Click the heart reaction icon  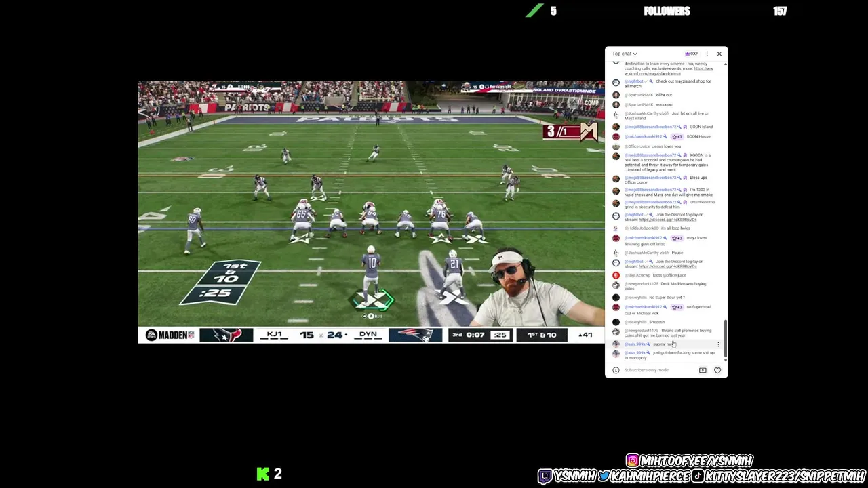pos(717,370)
